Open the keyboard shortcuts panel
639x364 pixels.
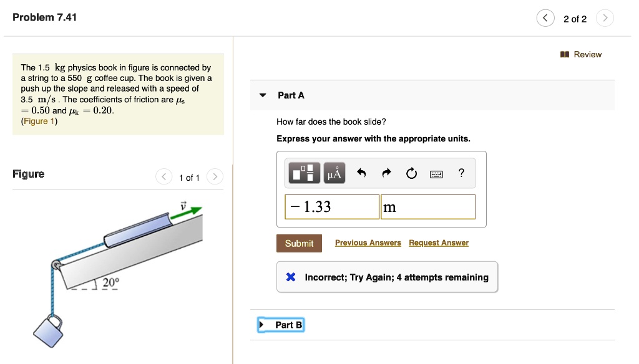[436, 173]
